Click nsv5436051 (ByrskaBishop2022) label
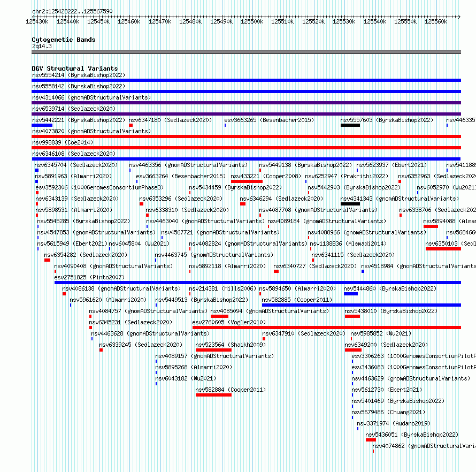476x472 pixels. click(412, 435)
